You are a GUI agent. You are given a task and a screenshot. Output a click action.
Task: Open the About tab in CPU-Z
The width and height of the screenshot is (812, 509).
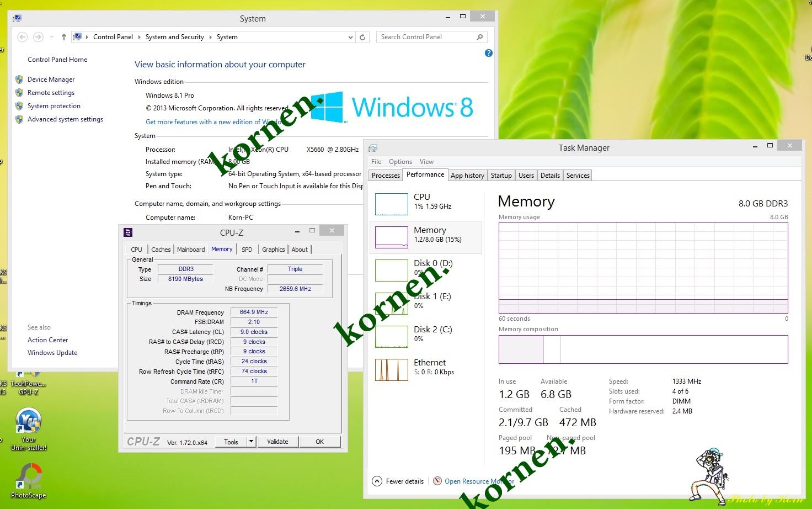[x=300, y=250]
